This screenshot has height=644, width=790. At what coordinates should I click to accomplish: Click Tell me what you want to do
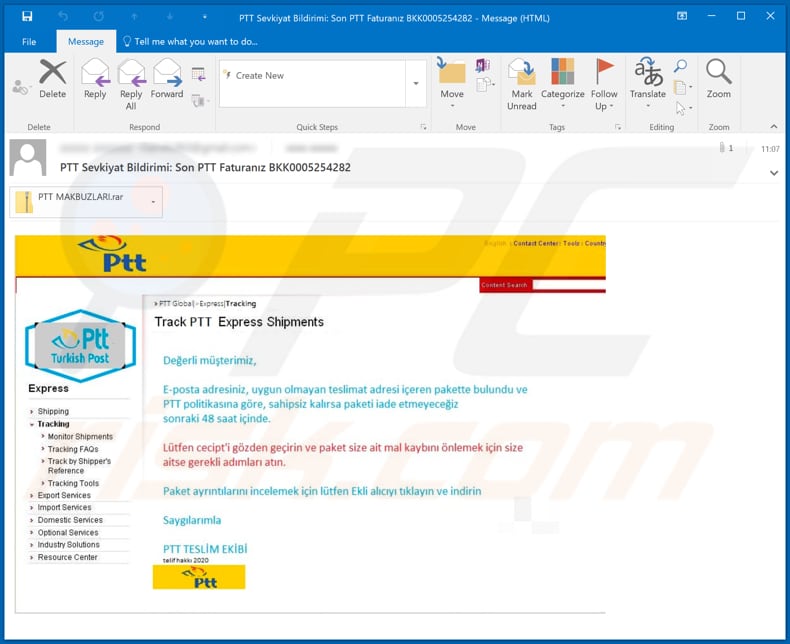coord(190,42)
